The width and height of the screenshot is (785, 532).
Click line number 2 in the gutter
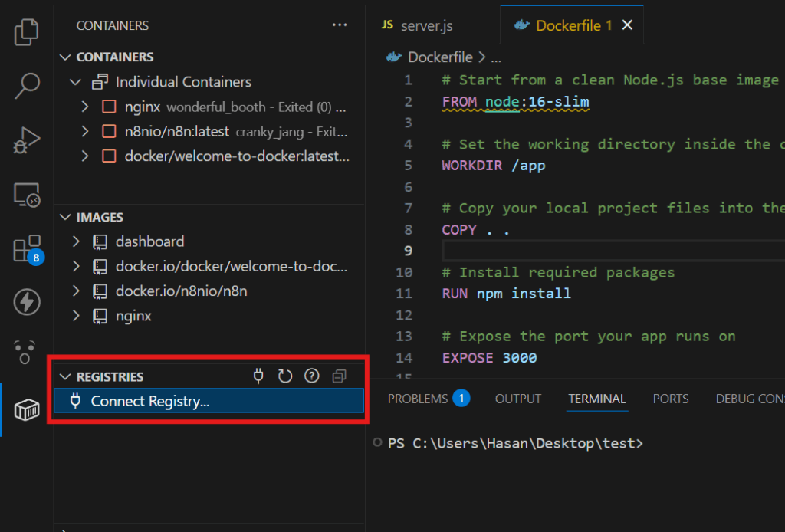pyautogui.click(x=409, y=102)
